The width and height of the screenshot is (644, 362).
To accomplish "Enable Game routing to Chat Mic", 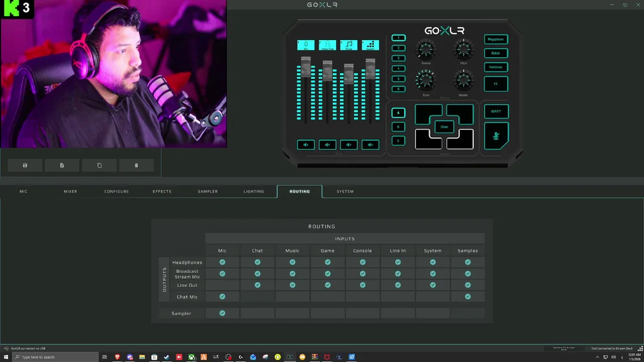I will click(x=328, y=297).
